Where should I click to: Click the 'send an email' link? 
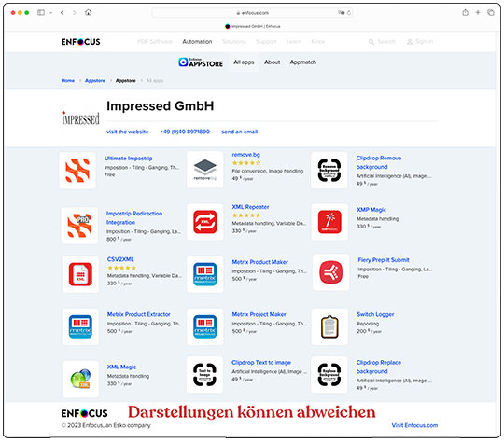pyautogui.click(x=239, y=132)
